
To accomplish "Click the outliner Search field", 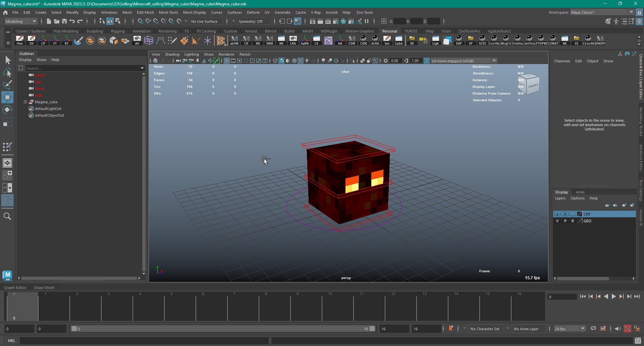I will 82,68.
